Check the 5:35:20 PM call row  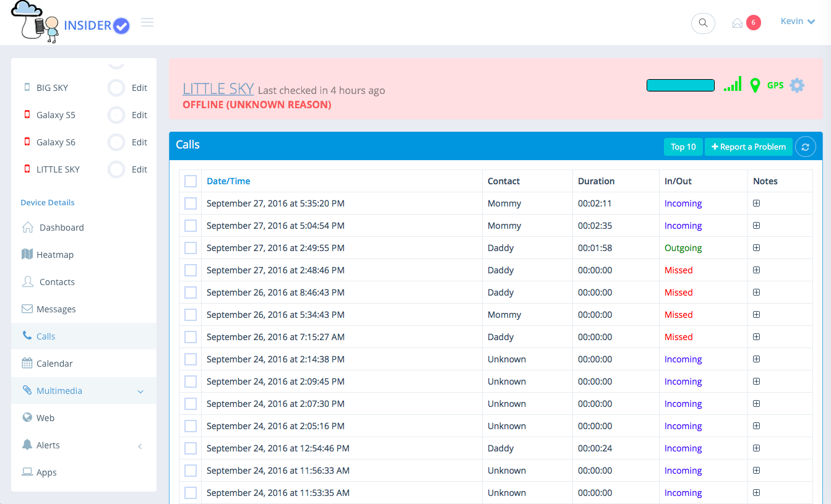click(191, 203)
